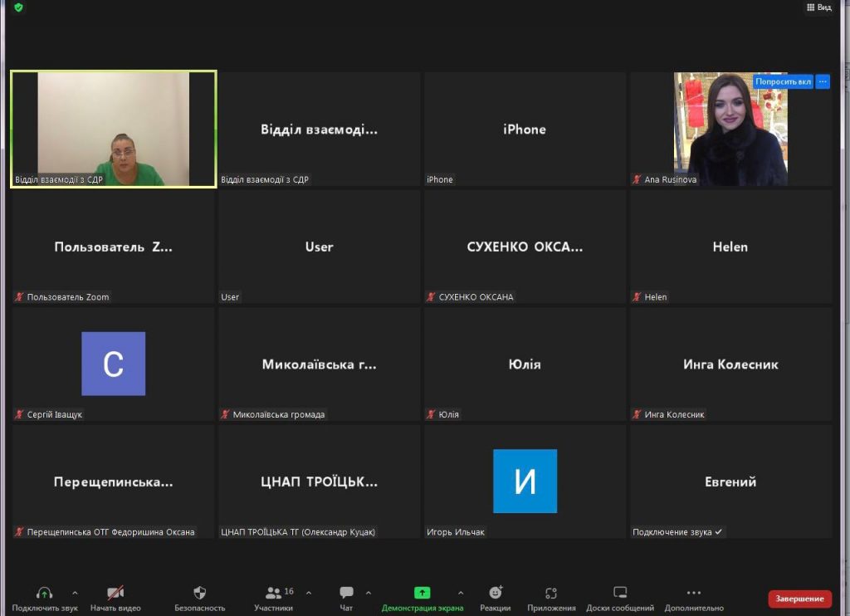
Task: Click Попросить вкл on Ana Rusinova
Action: [783, 81]
